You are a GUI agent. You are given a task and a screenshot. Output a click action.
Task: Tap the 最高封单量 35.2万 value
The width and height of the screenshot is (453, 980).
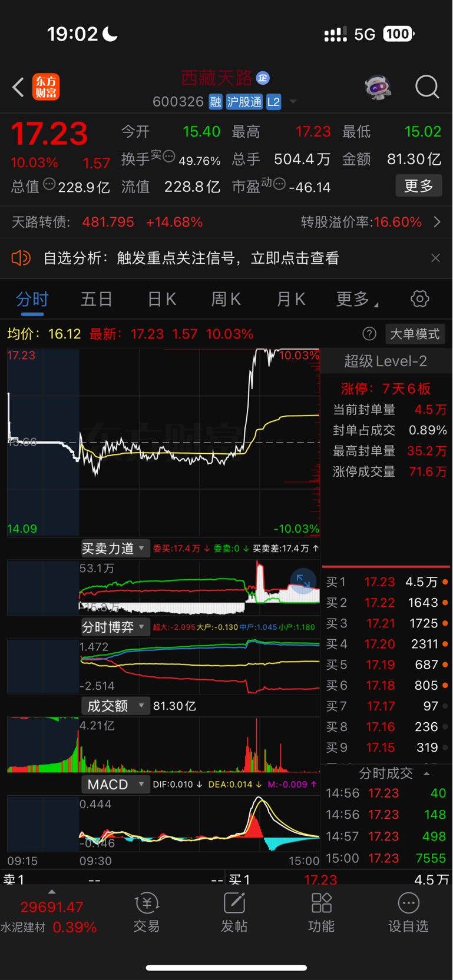427,451
